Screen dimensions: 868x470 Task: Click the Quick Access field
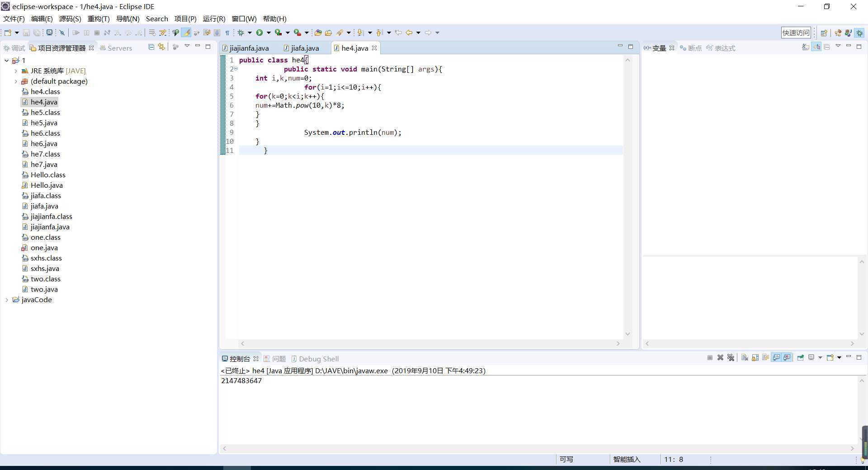click(x=796, y=33)
